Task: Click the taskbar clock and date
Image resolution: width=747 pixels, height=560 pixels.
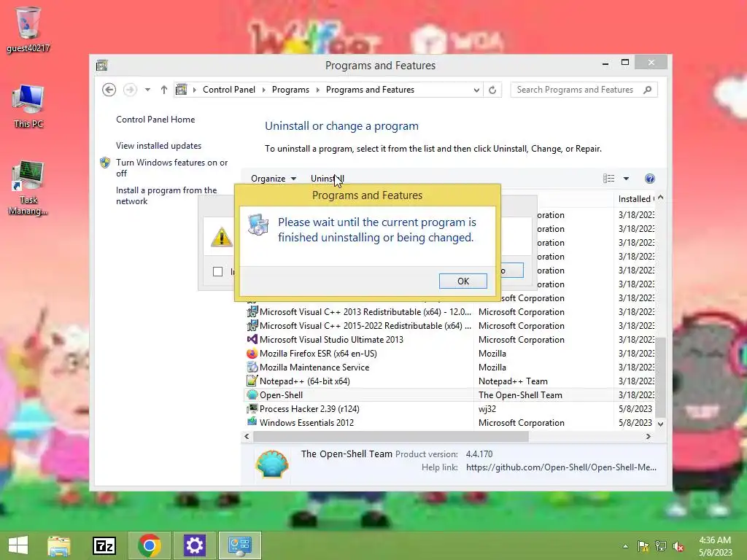Action: click(715, 546)
